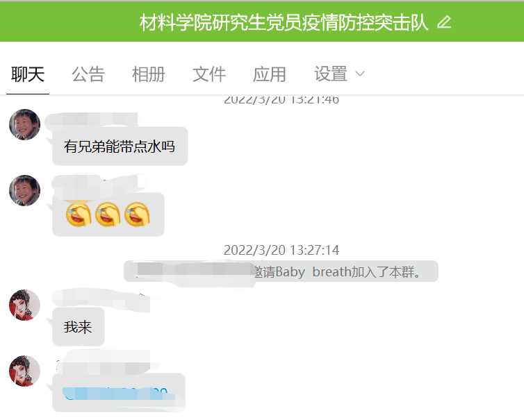Click the middle laughing-crying emoji

[108, 215]
